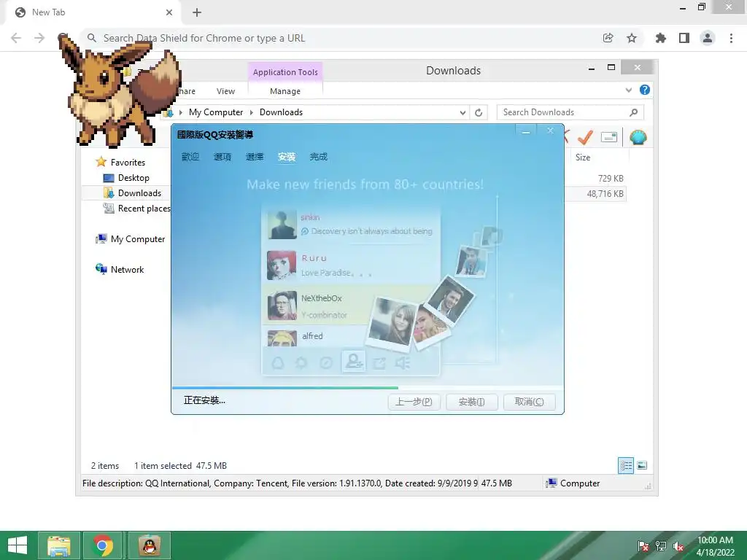
Task: Switch to the 選項 installer step tab
Action: (222, 157)
